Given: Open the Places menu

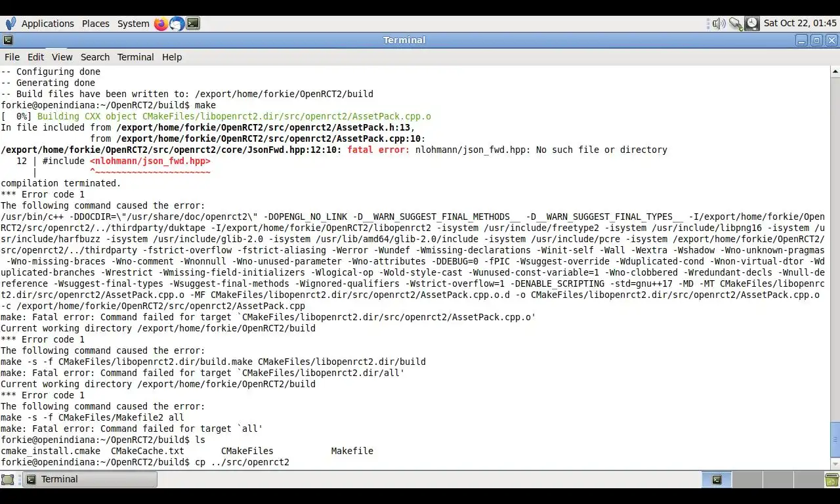Looking at the screenshot, I should tap(95, 24).
